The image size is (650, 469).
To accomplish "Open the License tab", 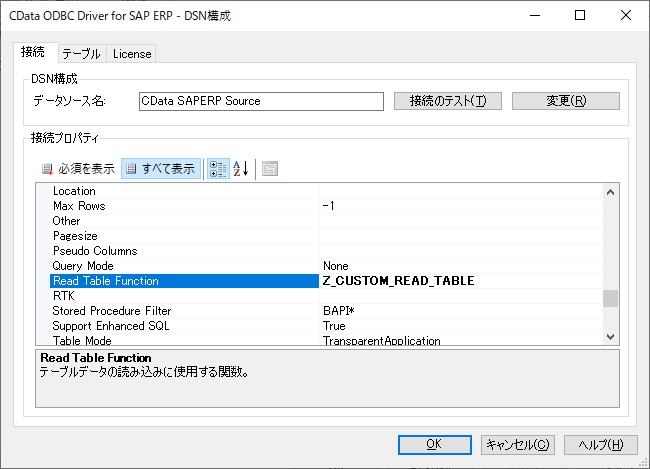I will 131,54.
